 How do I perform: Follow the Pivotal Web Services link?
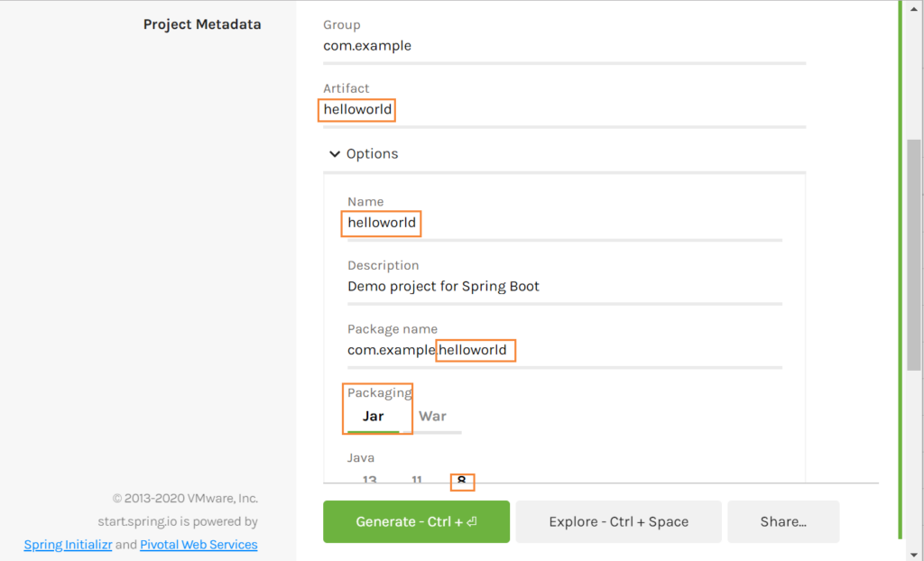click(x=199, y=545)
